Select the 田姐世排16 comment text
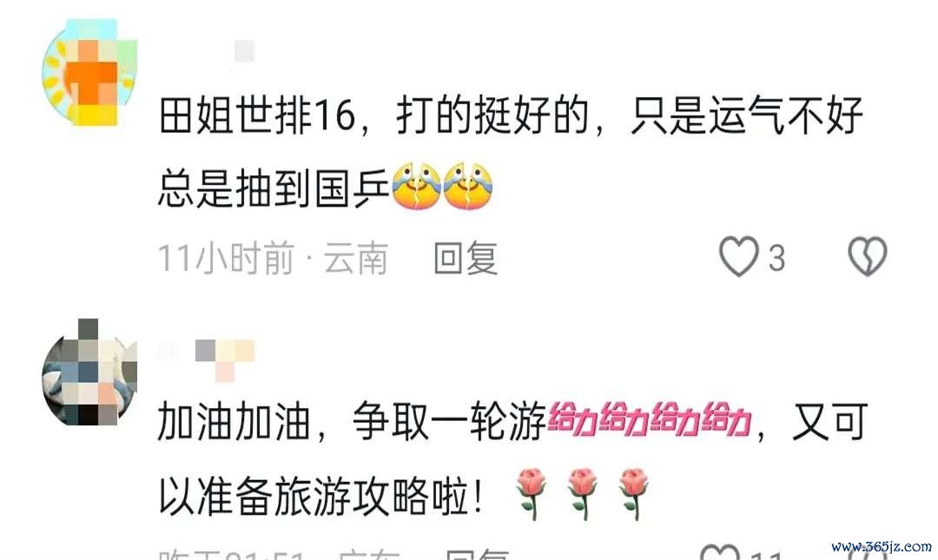 (511, 152)
